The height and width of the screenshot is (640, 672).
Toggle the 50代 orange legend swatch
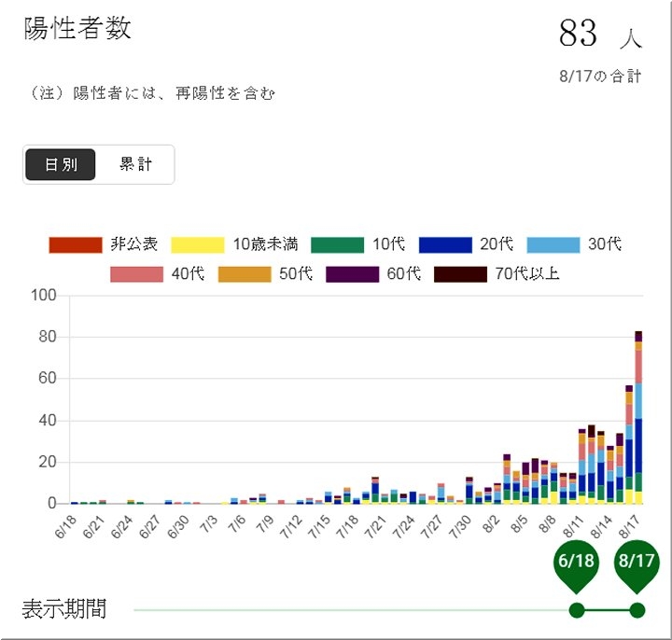point(245,274)
